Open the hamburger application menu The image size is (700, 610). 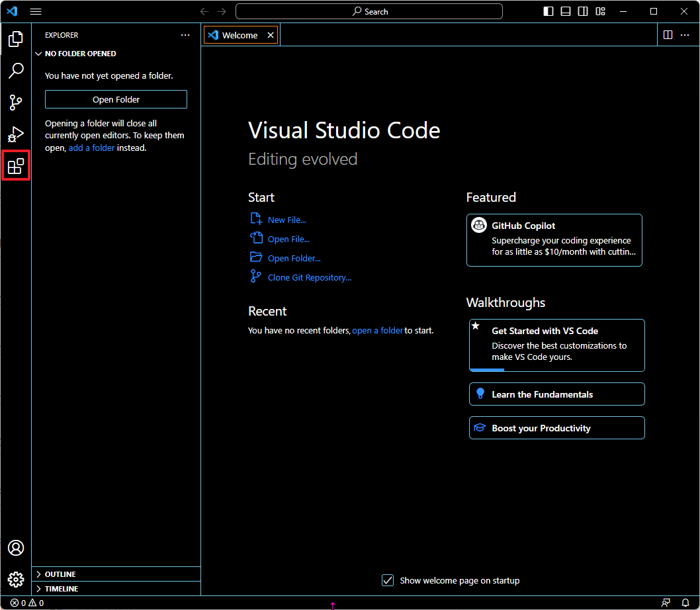pos(36,12)
